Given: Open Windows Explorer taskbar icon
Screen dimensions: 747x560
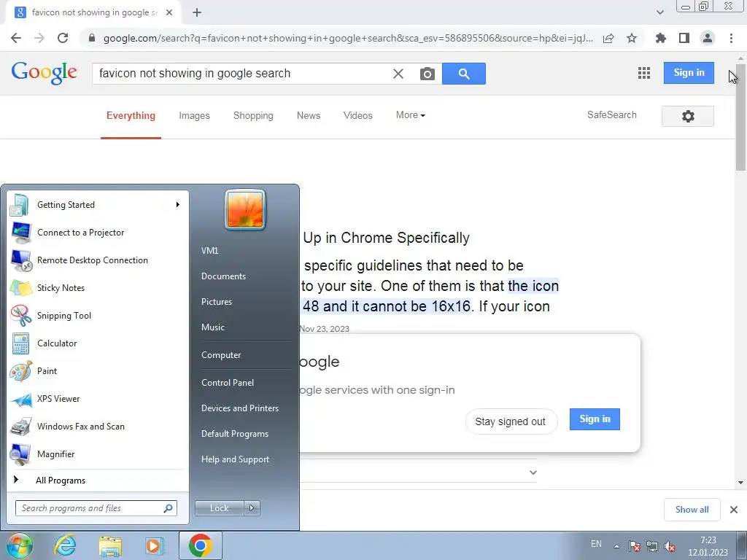Looking at the screenshot, I should pos(110,545).
